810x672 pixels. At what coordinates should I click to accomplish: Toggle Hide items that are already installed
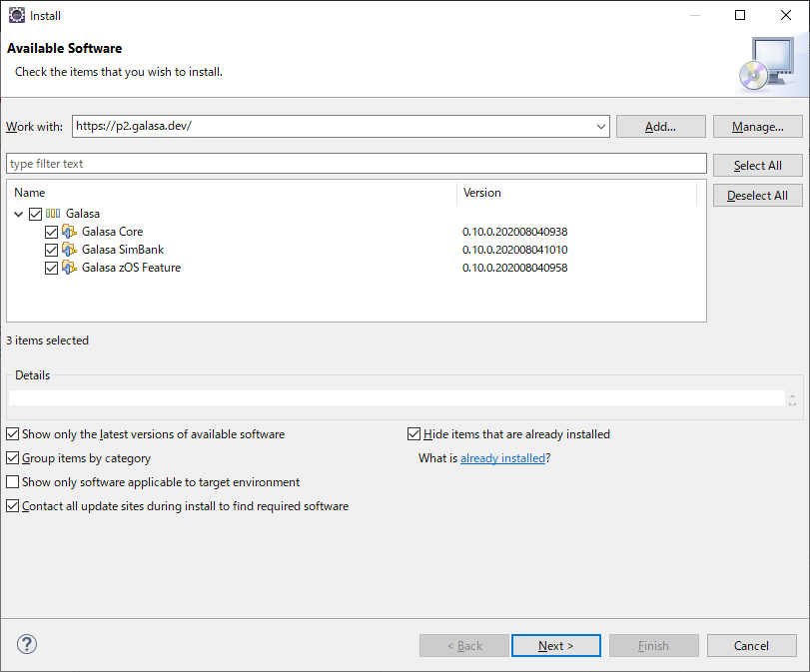click(413, 434)
